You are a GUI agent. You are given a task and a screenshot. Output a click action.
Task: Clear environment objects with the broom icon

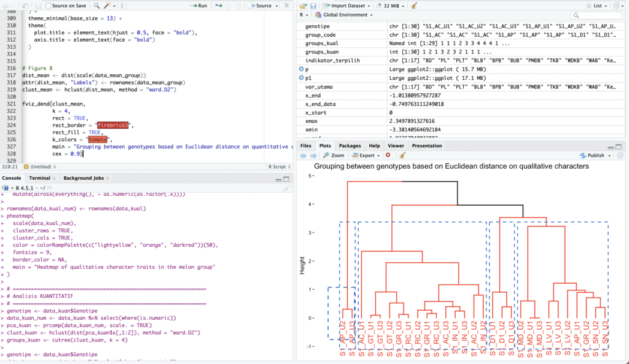(x=414, y=6)
